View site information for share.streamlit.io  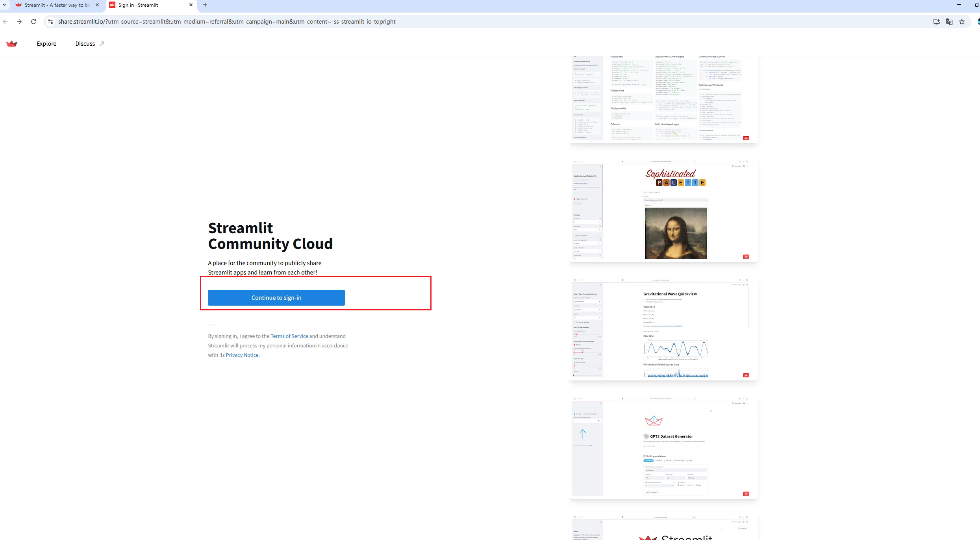click(50, 22)
